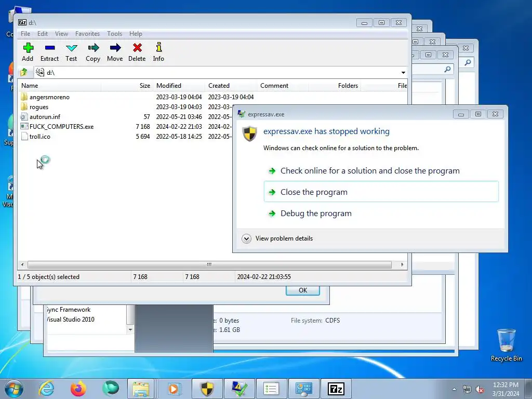Open Windows Explorer from the taskbar

point(141,389)
